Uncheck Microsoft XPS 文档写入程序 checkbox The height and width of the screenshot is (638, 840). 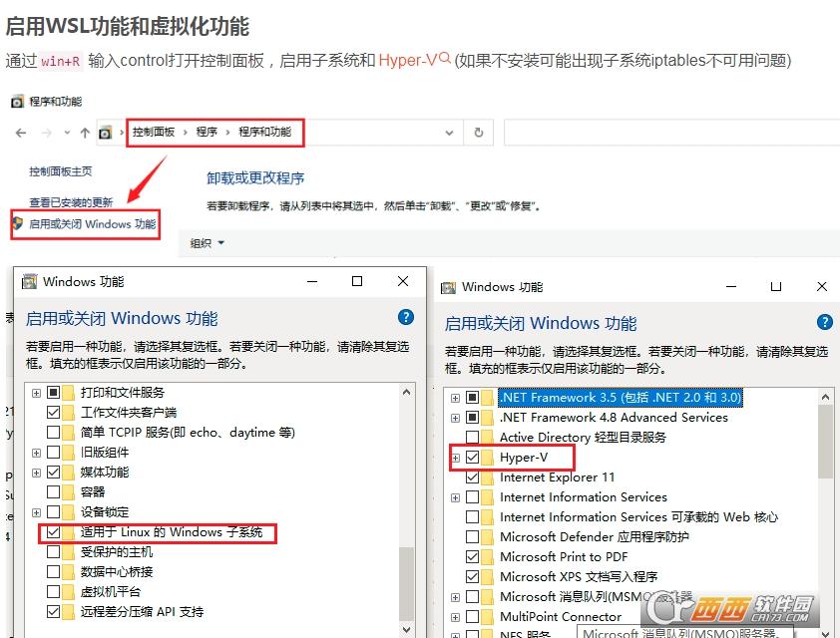(x=472, y=576)
